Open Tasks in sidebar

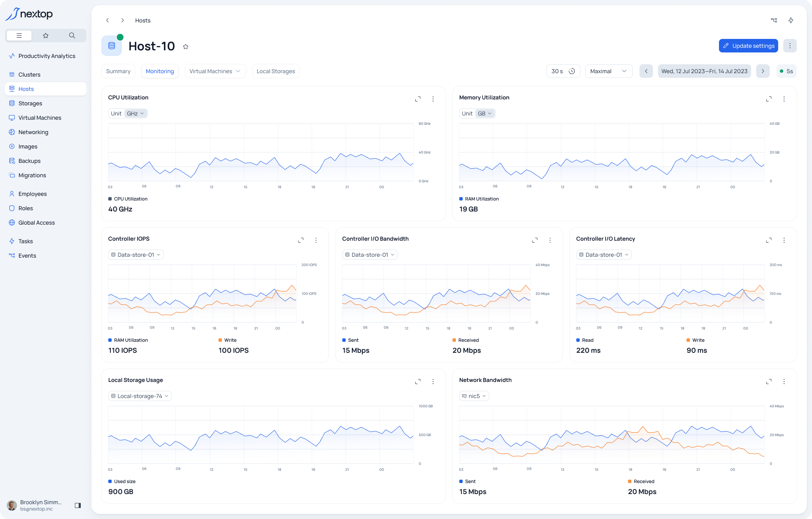pos(46,241)
